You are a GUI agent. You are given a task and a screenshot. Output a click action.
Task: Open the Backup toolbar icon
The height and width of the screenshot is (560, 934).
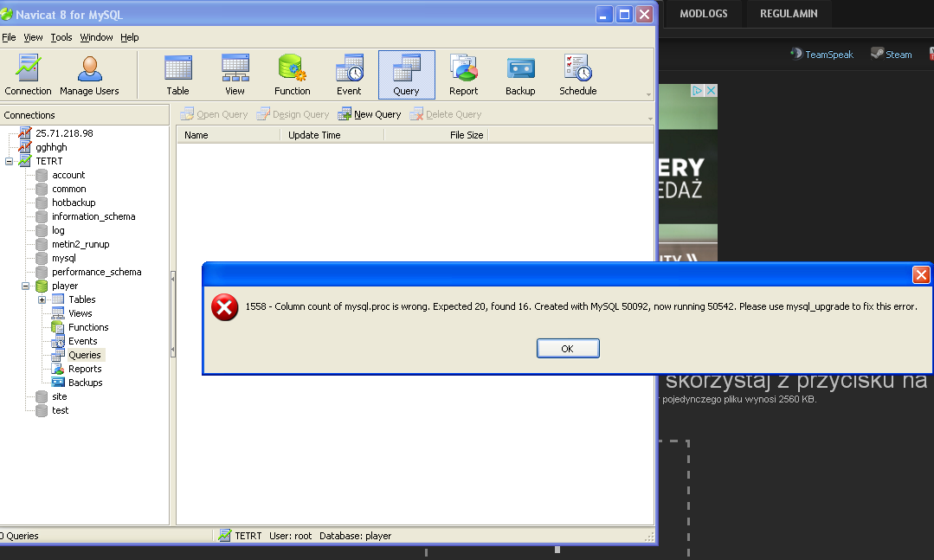coord(520,75)
